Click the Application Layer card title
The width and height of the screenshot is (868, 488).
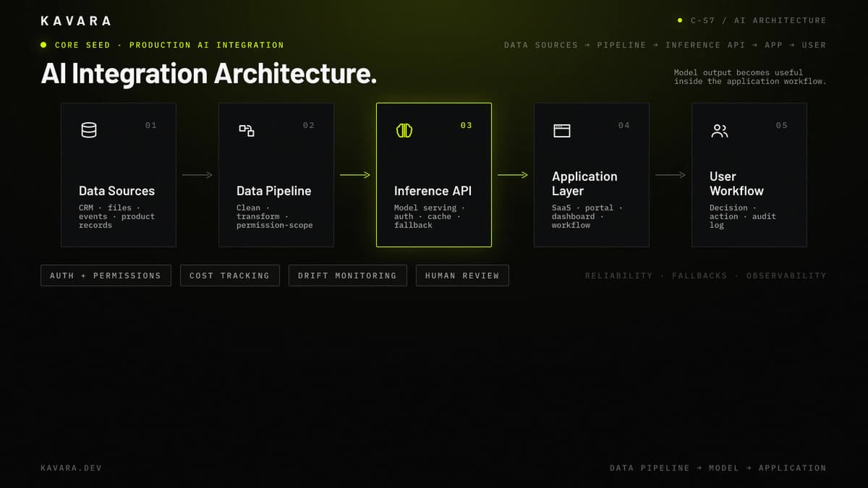(x=584, y=184)
